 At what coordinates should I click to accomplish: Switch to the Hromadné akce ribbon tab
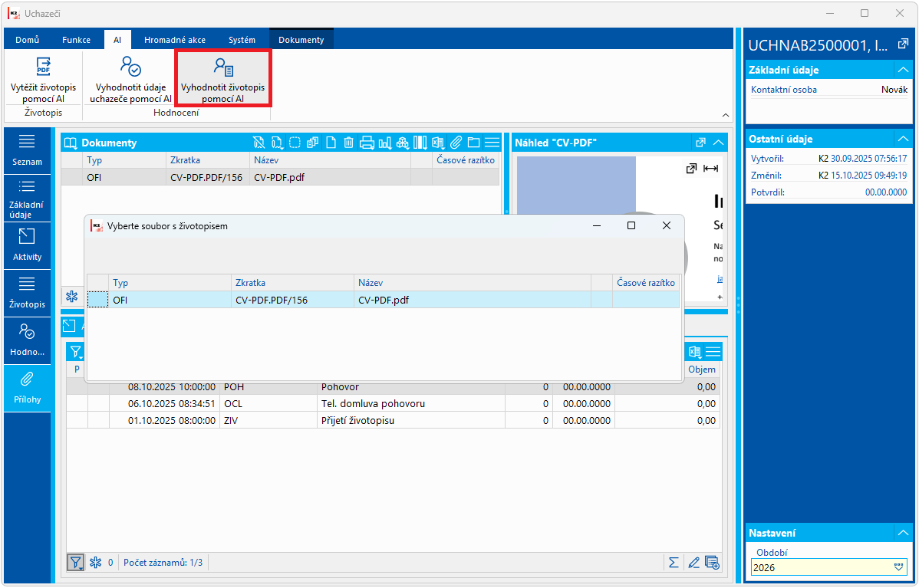tap(175, 40)
